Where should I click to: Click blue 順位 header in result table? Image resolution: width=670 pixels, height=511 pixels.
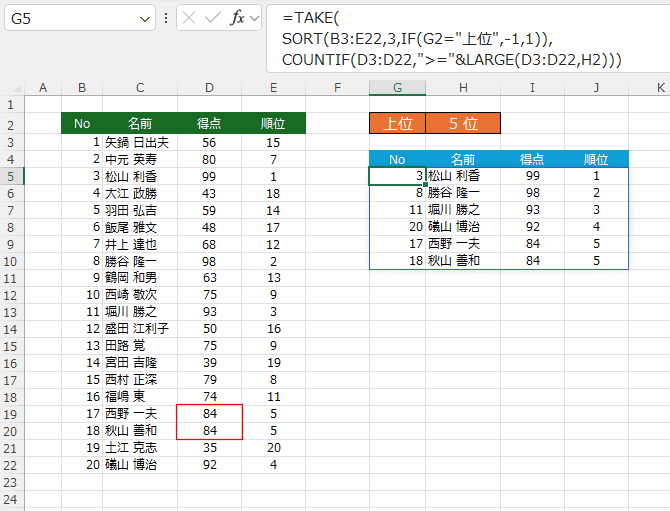click(x=596, y=158)
